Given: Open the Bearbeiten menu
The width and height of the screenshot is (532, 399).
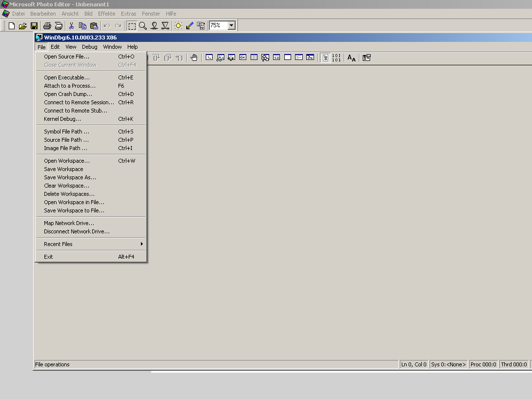Looking at the screenshot, I should 43,14.
